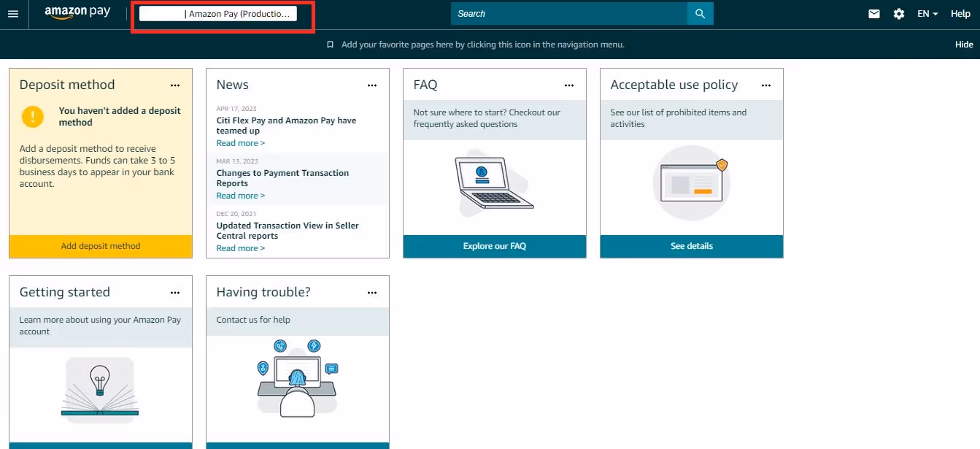Read more about Citi Flex Pay news
The image size is (980, 449).
pos(241,142)
